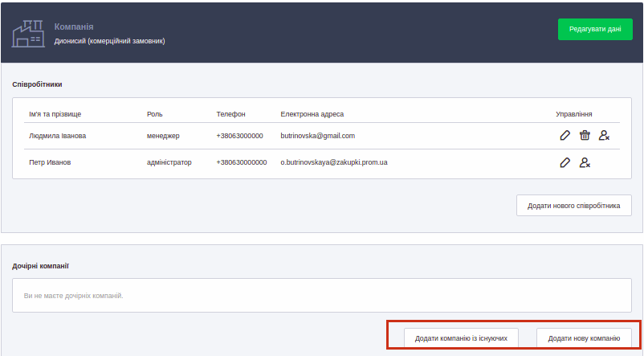Click the edit pencil for Людмила Іванова
This screenshot has width=644, height=356.
[x=565, y=136]
